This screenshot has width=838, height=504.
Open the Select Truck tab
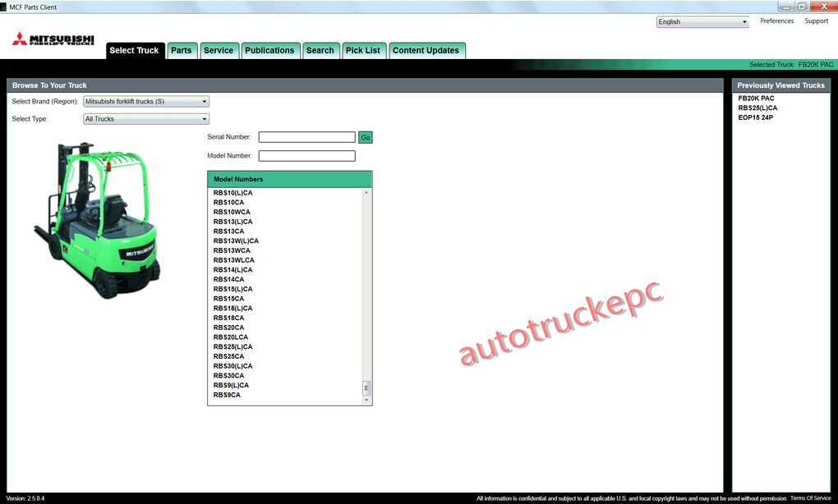point(134,50)
